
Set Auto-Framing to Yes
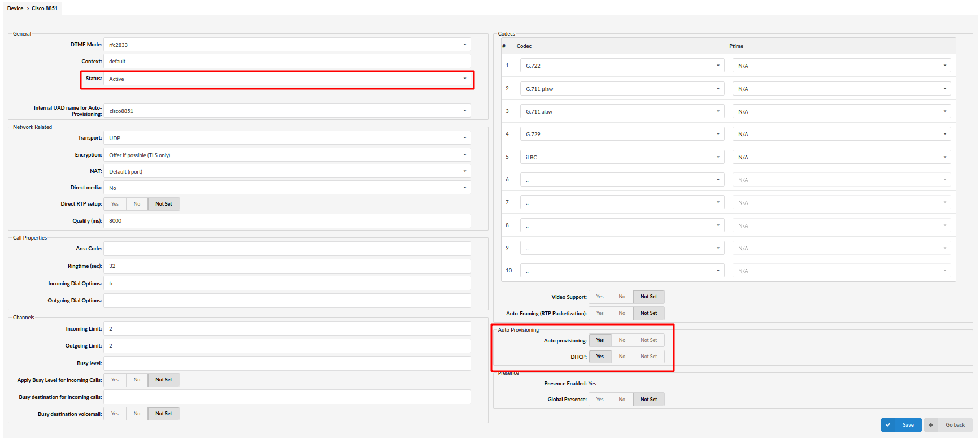[600, 313]
